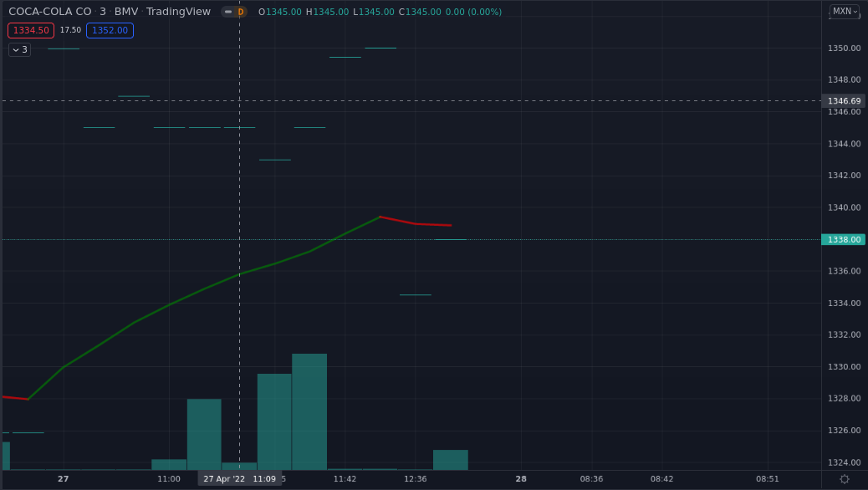
Task: Click 1340.00 on the price axis
Action: tap(845, 207)
